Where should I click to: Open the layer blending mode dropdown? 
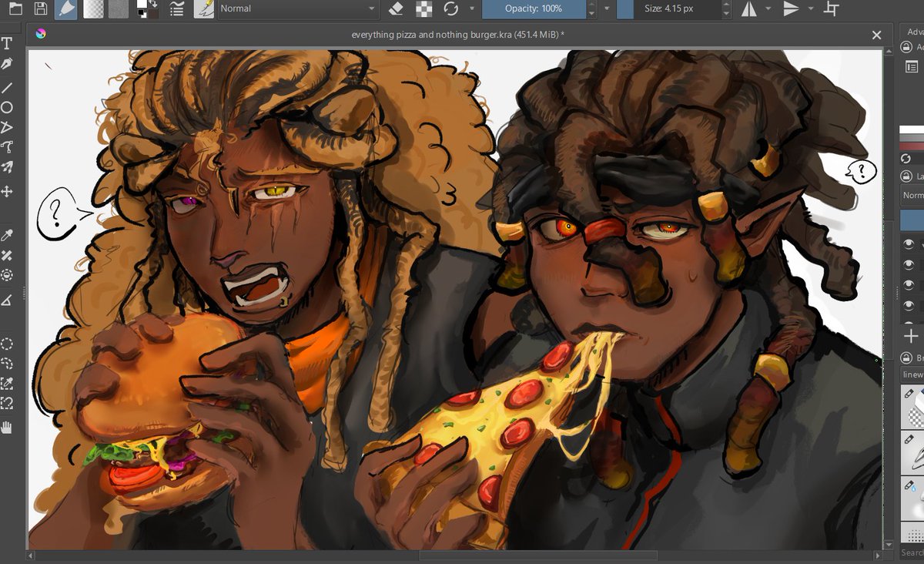coord(912,196)
